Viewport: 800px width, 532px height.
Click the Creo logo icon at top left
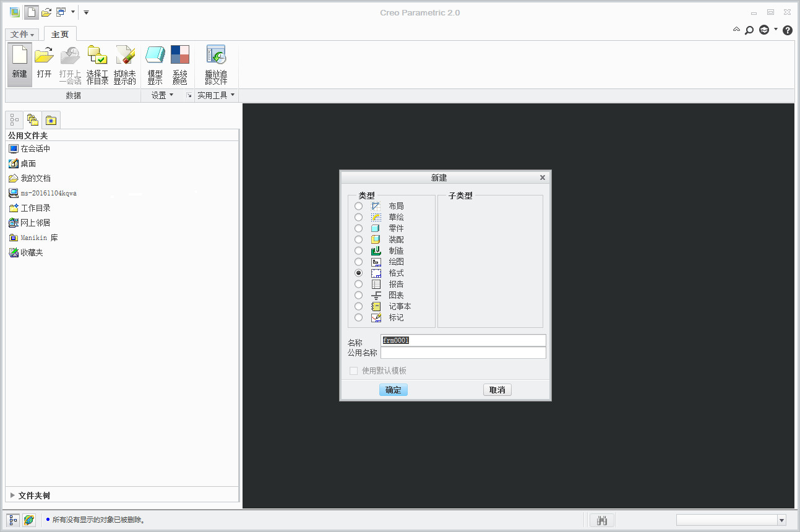tap(15, 12)
